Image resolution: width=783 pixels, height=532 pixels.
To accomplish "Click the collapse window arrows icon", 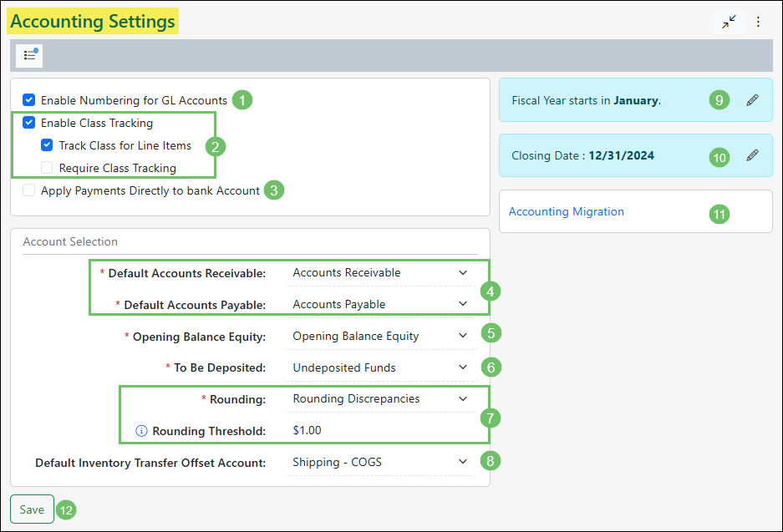I will point(729,22).
